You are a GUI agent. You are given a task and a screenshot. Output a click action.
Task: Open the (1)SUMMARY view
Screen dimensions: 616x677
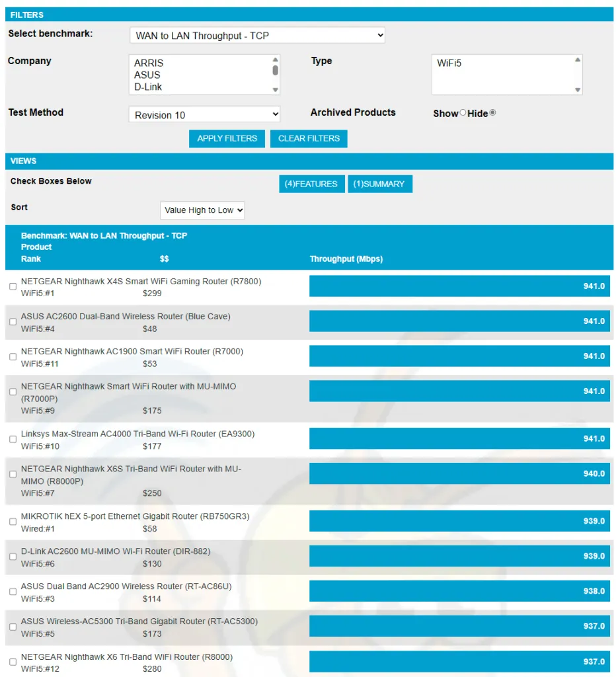379,184
